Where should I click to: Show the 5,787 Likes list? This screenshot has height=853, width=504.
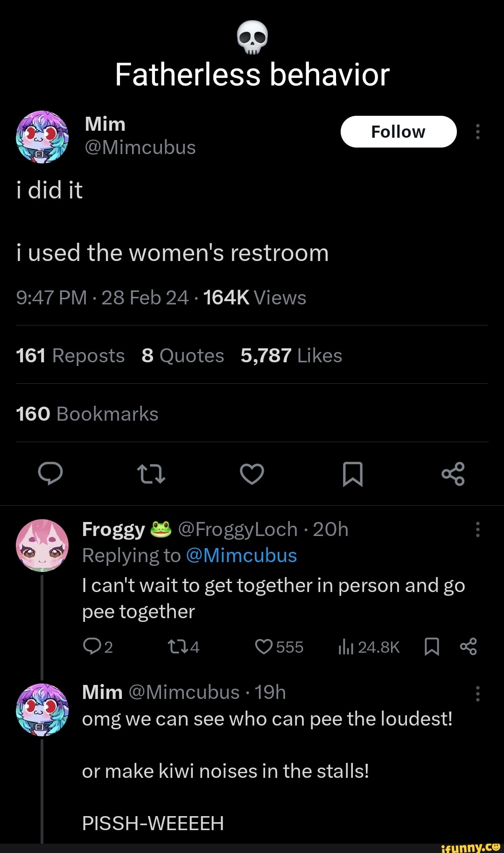tap(291, 356)
